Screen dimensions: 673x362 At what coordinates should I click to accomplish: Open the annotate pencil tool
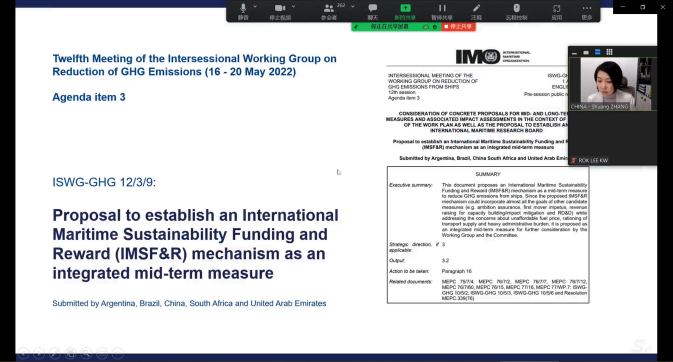(x=476, y=11)
